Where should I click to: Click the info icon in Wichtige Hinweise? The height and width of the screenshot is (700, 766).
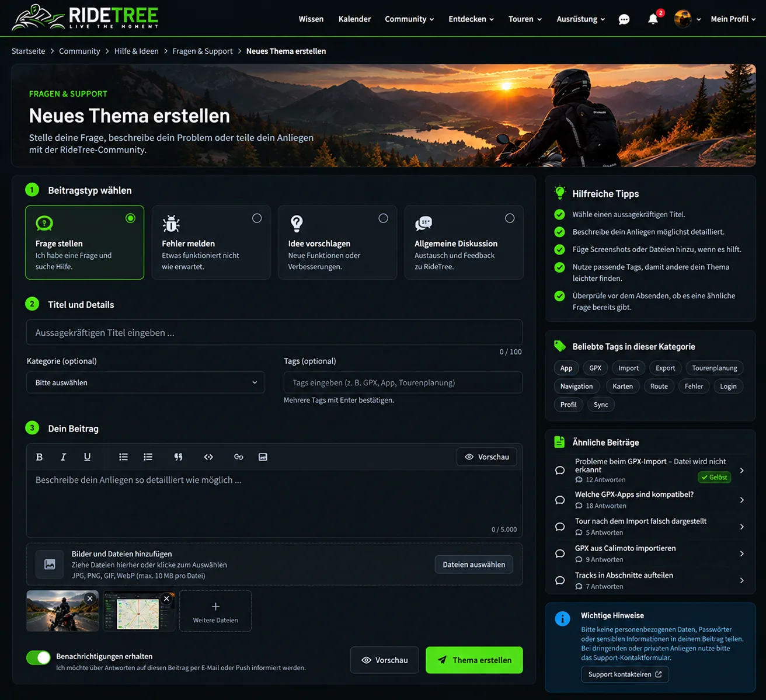pos(562,619)
